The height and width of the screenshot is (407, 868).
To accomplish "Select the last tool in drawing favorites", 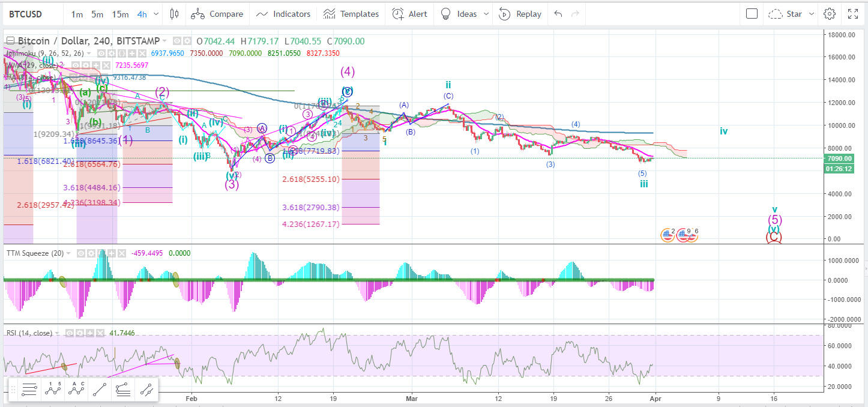I will (146, 390).
